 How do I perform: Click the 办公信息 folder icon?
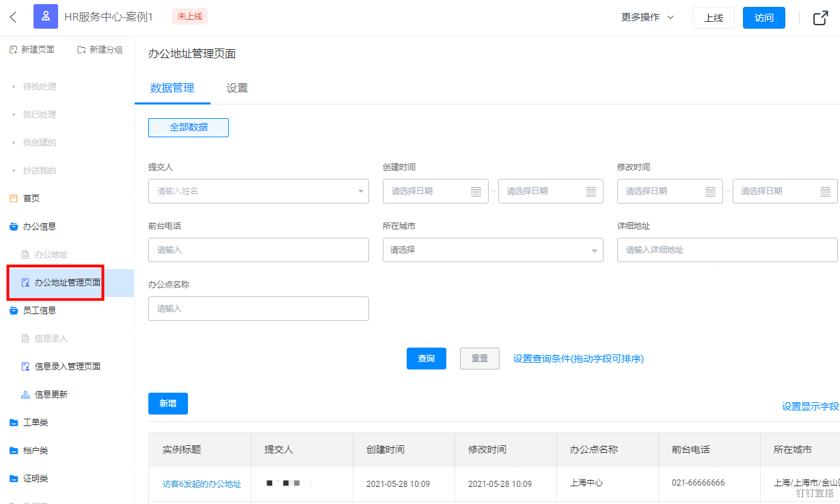click(x=13, y=227)
